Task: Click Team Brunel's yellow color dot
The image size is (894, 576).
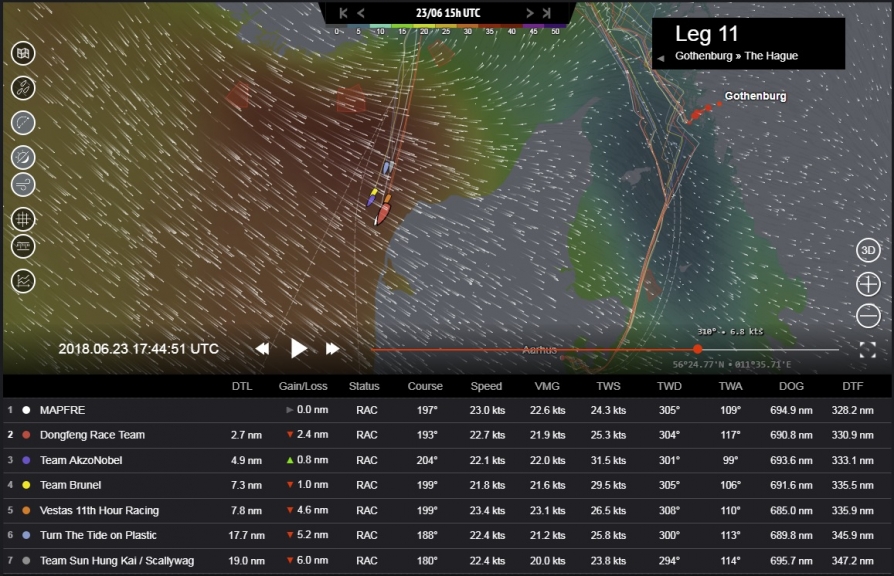Action: [x=26, y=485]
